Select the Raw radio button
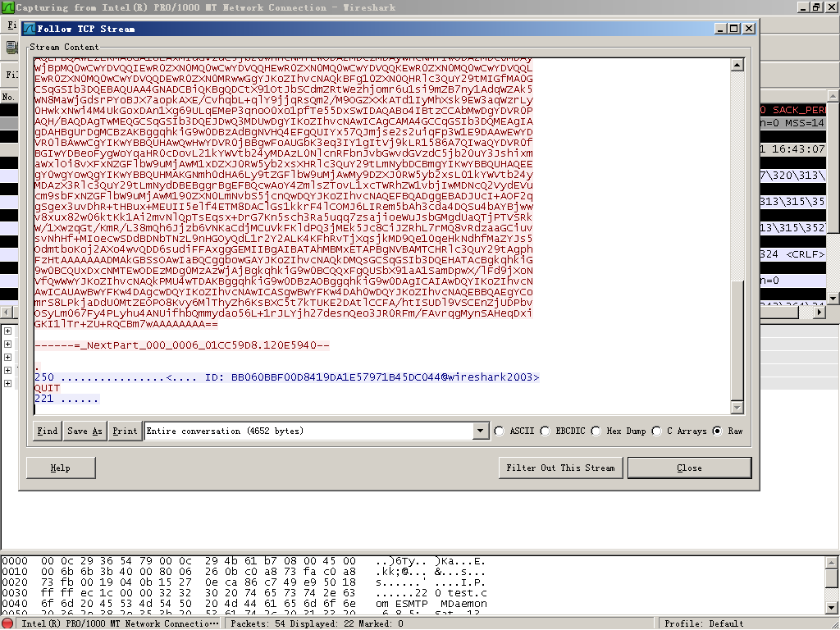This screenshot has width=840, height=630. 718,431
